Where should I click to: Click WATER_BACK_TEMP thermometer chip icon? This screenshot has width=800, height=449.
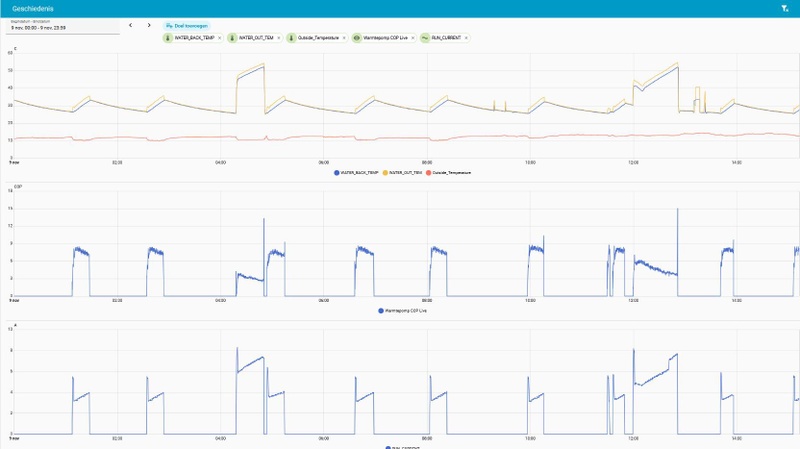point(168,38)
